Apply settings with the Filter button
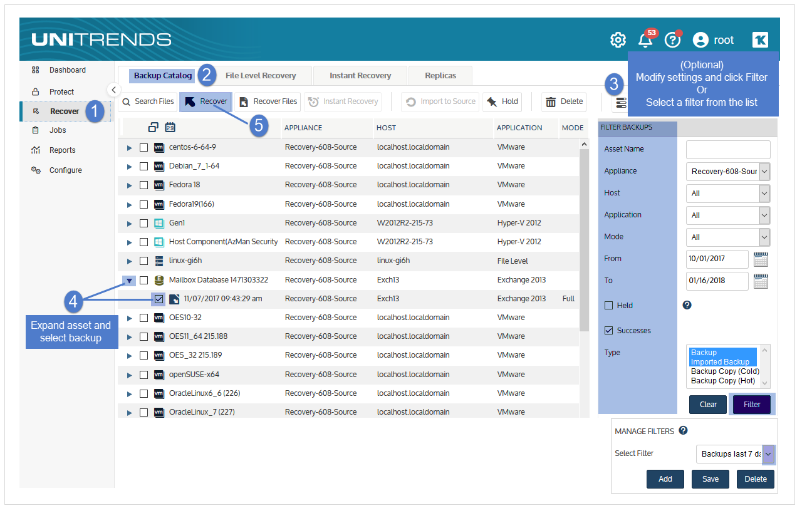 752,405
